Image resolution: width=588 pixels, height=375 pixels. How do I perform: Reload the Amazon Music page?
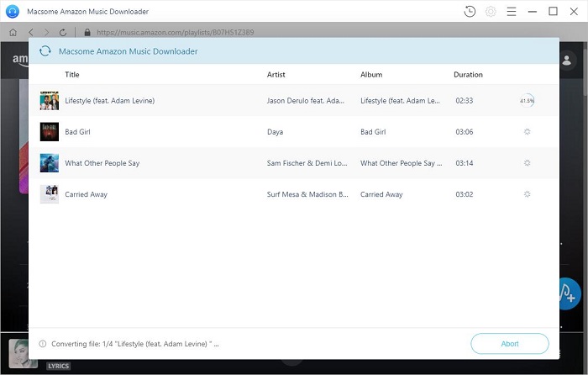pos(63,32)
